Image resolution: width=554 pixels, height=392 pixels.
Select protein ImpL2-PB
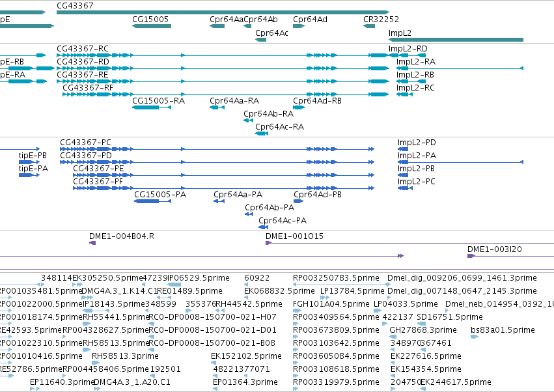point(403,175)
